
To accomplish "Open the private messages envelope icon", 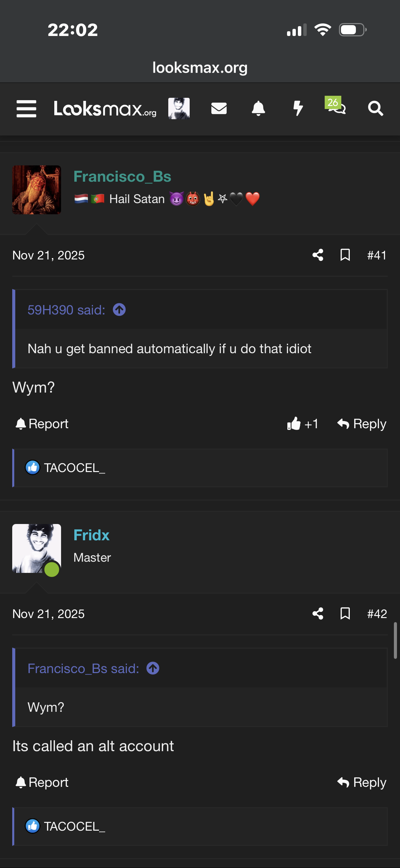I will pos(219,109).
